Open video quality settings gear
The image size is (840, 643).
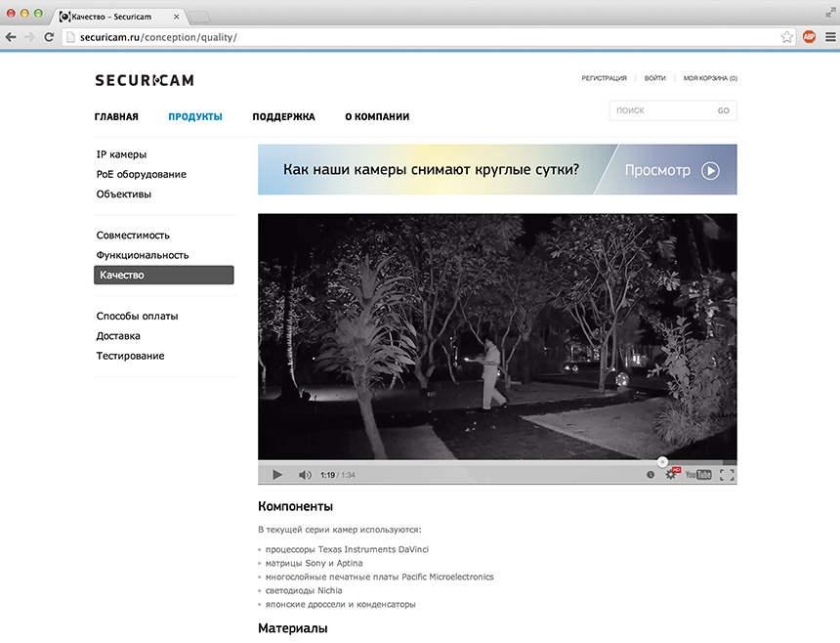[x=671, y=475]
